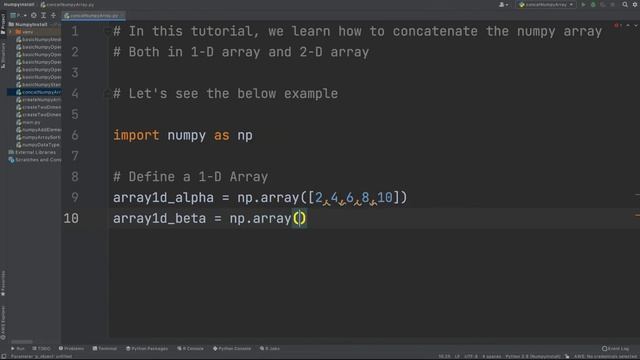Viewport: 640px width, 360px height.
Task: Click line number 6 in gutter
Action: (75, 135)
